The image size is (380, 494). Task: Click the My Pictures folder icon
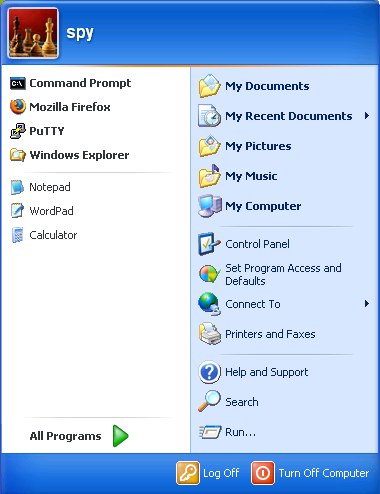click(x=210, y=146)
